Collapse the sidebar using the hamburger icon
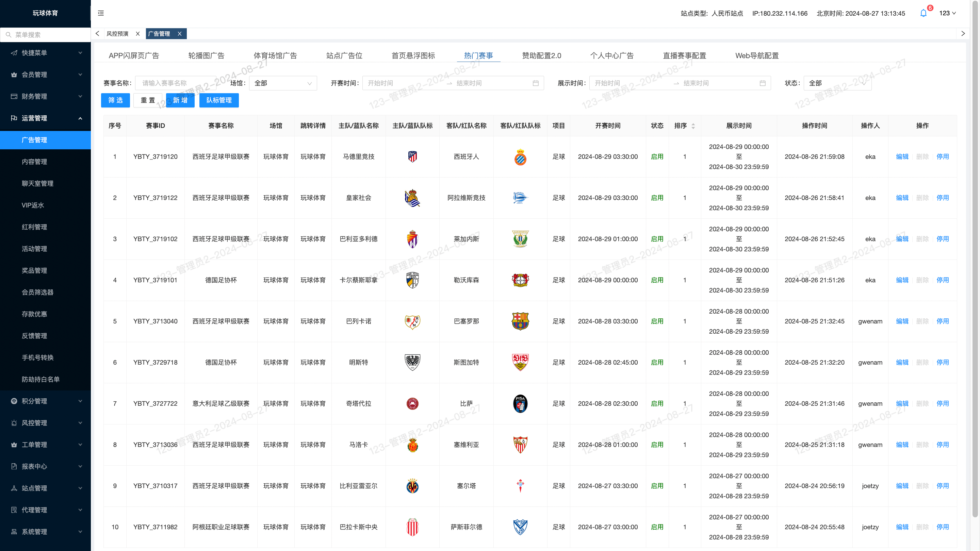The image size is (980, 551). point(101,13)
